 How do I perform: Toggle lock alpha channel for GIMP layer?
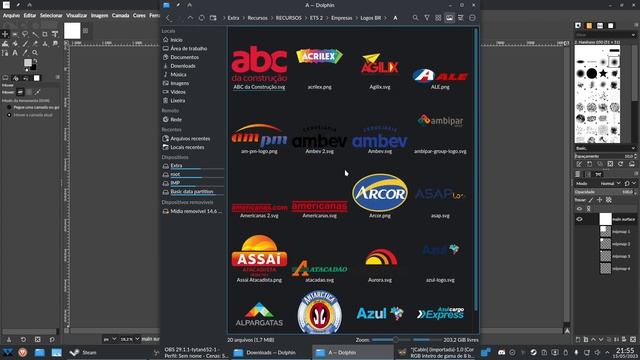coord(609,200)
